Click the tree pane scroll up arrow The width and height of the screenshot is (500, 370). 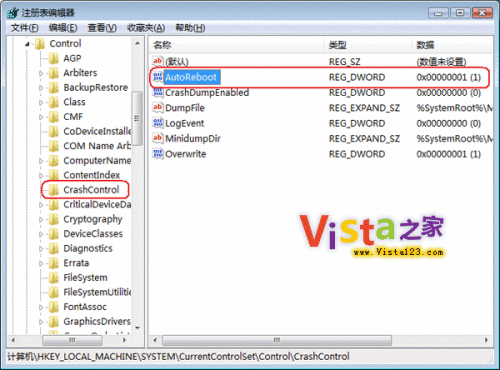tap(137, 43)
